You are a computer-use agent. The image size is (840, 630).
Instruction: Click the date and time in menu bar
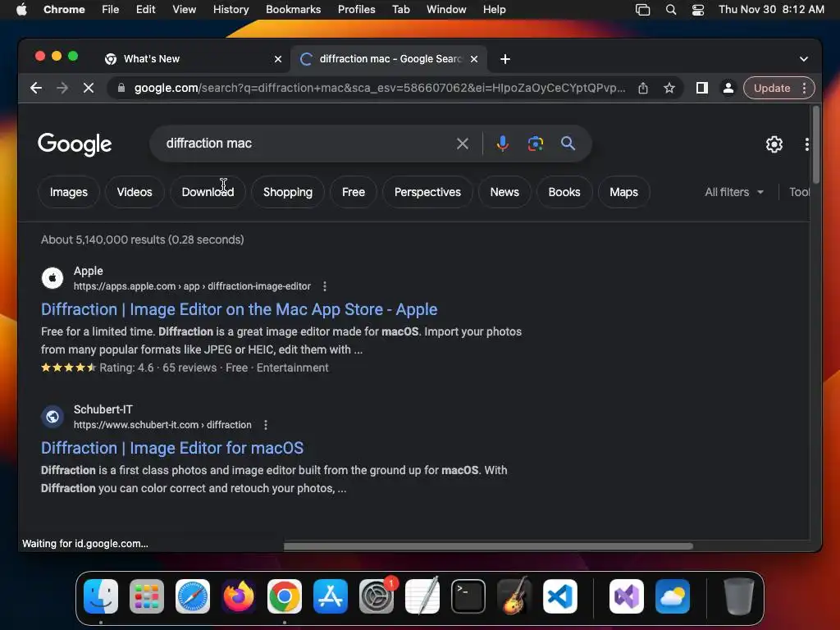771,10
